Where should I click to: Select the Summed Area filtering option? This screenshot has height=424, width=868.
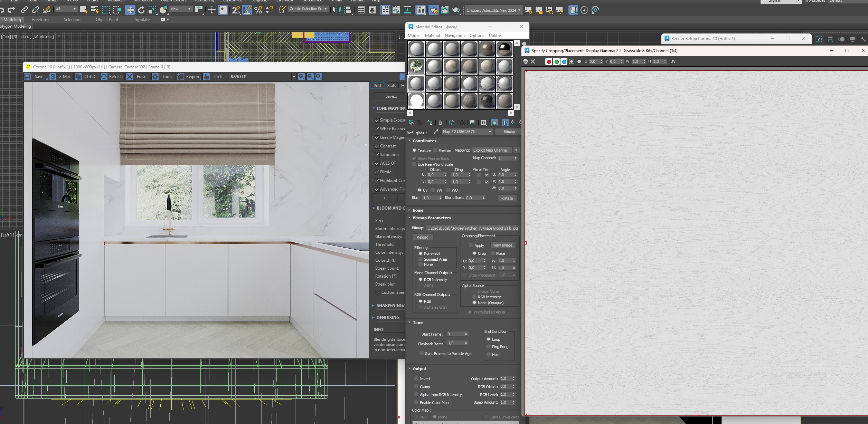pyautogui.click(x=421, y=259)
